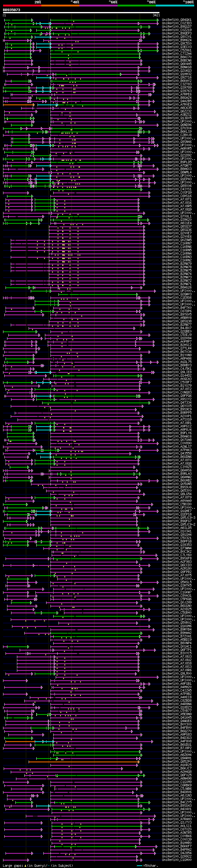The image size is (197, 868).
Task: Select label UniRef100_Q6ND96
Action: [177, 125]
